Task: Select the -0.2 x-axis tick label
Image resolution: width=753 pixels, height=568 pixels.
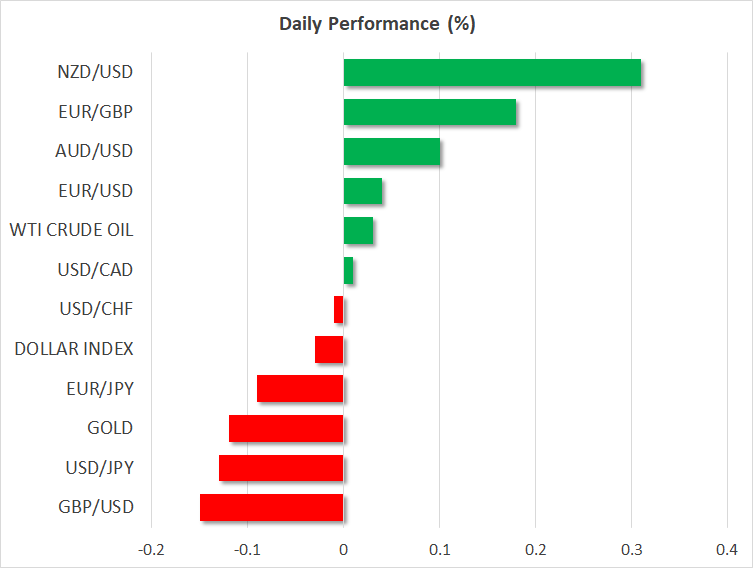Action: [x=151, y=549]
